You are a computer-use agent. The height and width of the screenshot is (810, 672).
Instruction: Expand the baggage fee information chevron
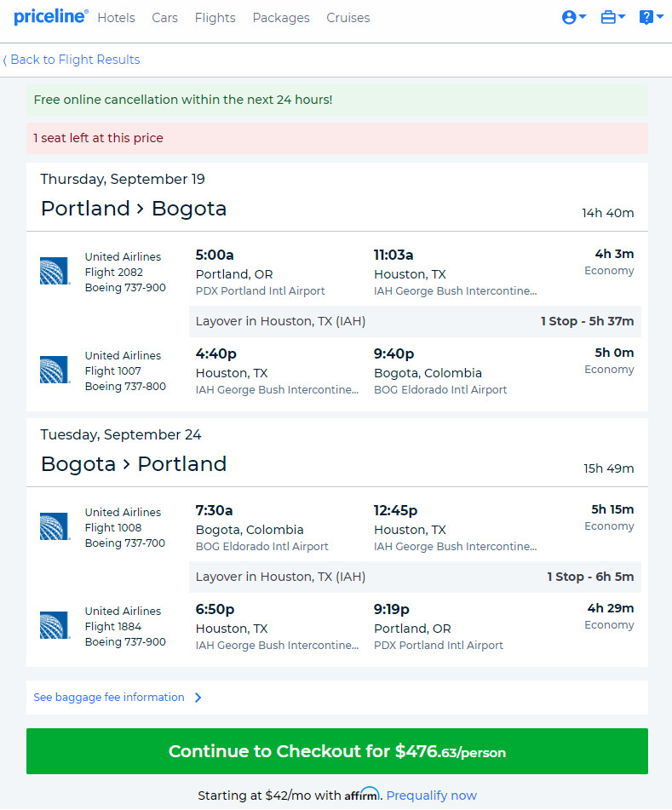tap(198, 698)
